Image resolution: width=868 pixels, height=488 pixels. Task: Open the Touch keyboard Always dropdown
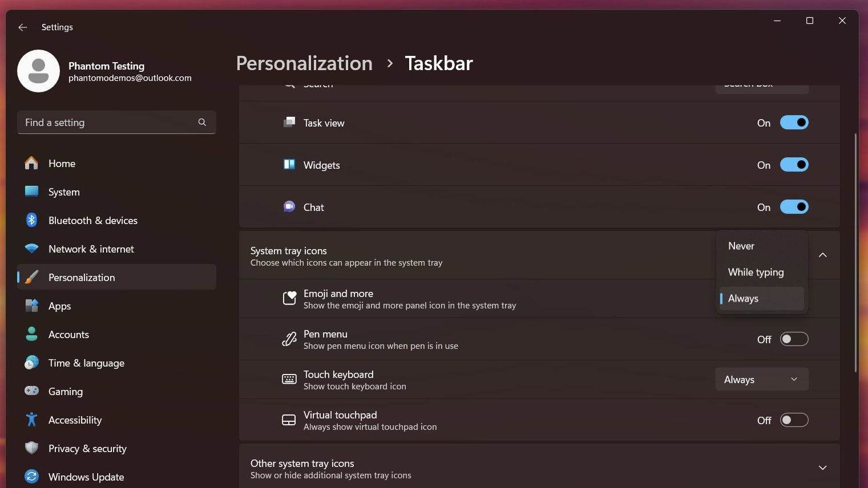761,380
